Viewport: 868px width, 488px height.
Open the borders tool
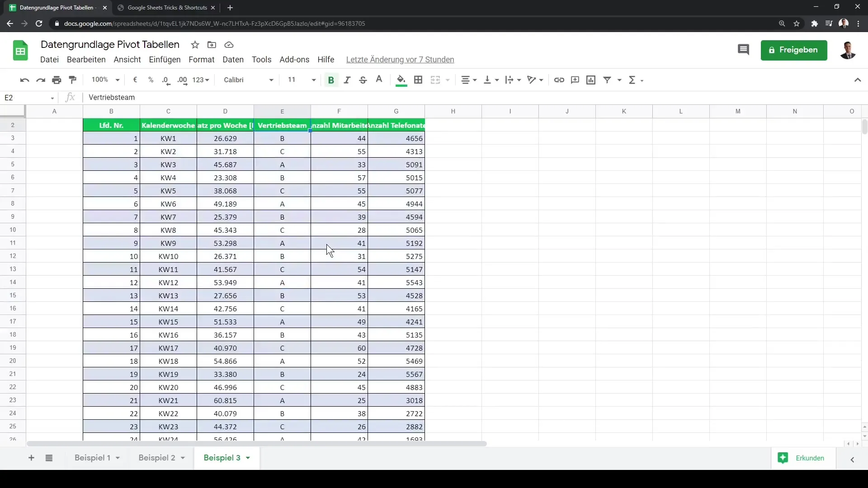click(418, 80)
